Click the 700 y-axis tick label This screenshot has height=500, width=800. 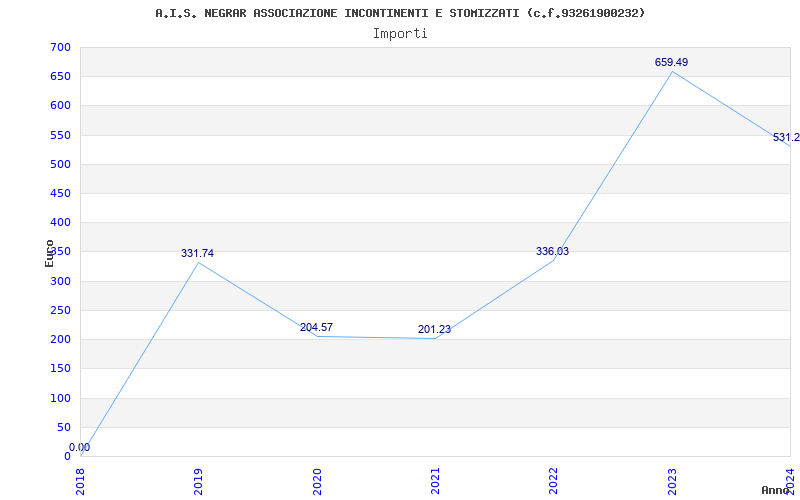[x=60, y=47]
